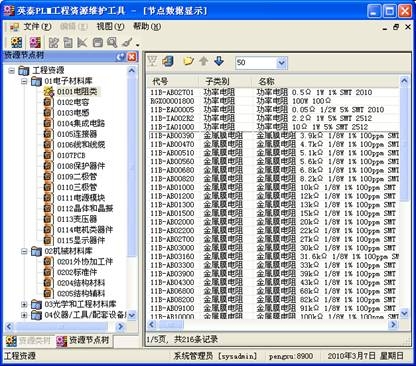Expand the 04仪器/工具/配套设备 node
Screen dimensions: 416x366
pos(24,315)
